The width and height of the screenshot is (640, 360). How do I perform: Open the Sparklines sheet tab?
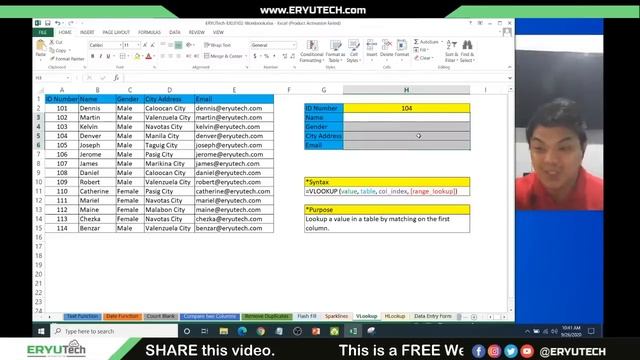click(x=336, y=316)
